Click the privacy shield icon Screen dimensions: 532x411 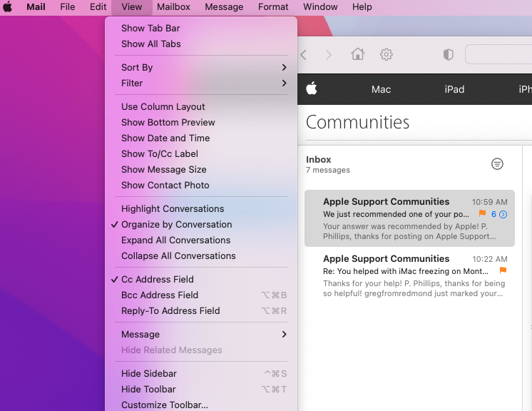tap(448, 54)
